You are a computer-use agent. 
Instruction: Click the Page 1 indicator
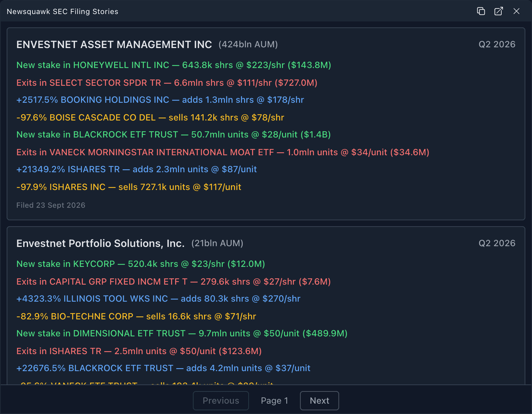point(274,401)
